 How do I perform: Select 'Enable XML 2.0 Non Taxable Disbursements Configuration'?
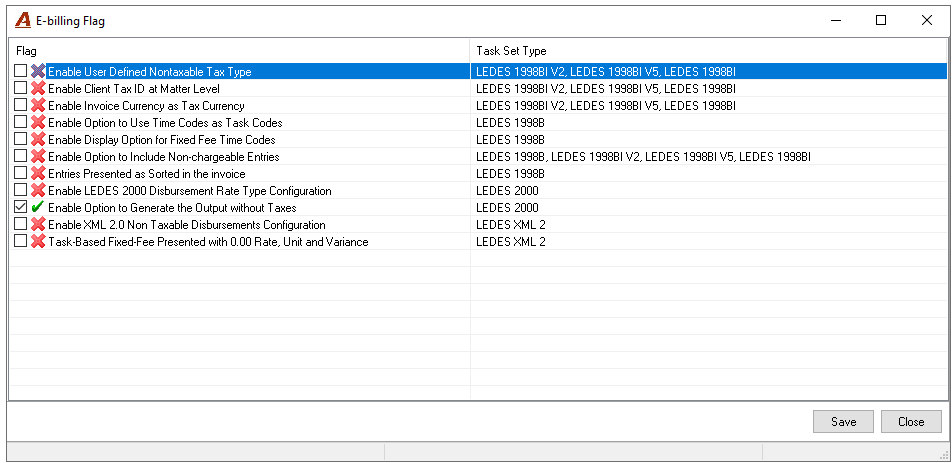tap(187, 225)
